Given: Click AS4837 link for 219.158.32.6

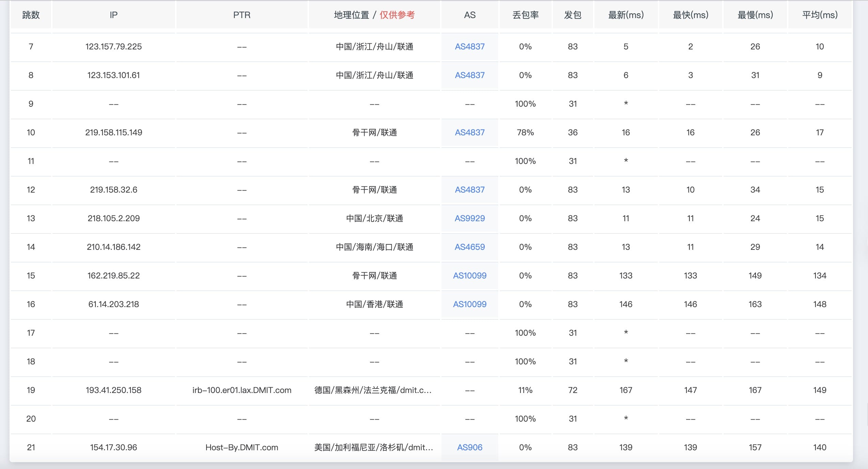Looking at the screenshot, I should 469,190.
